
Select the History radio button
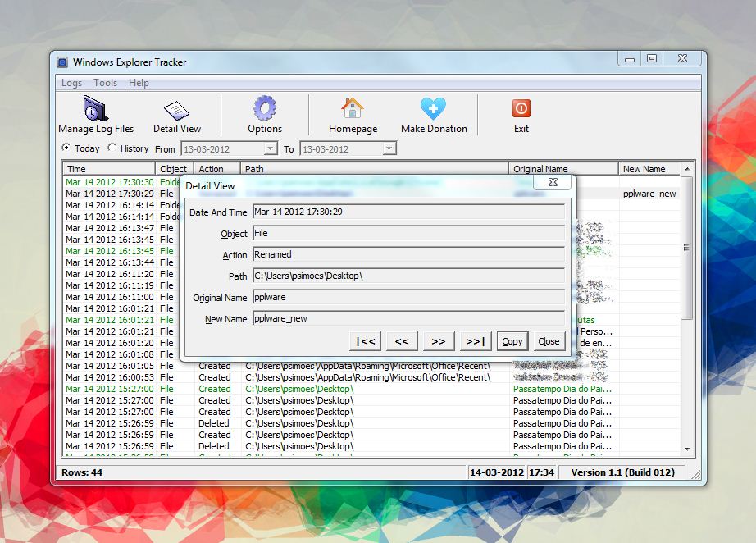tap(112, 148)
